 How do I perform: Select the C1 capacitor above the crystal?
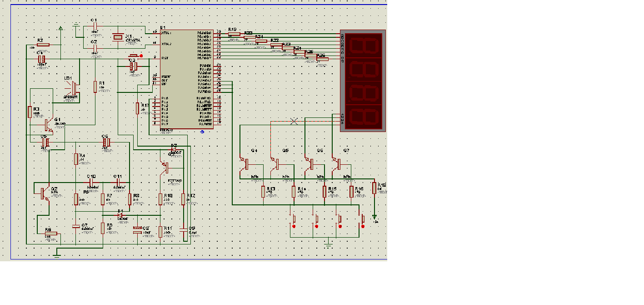[95, 26]
